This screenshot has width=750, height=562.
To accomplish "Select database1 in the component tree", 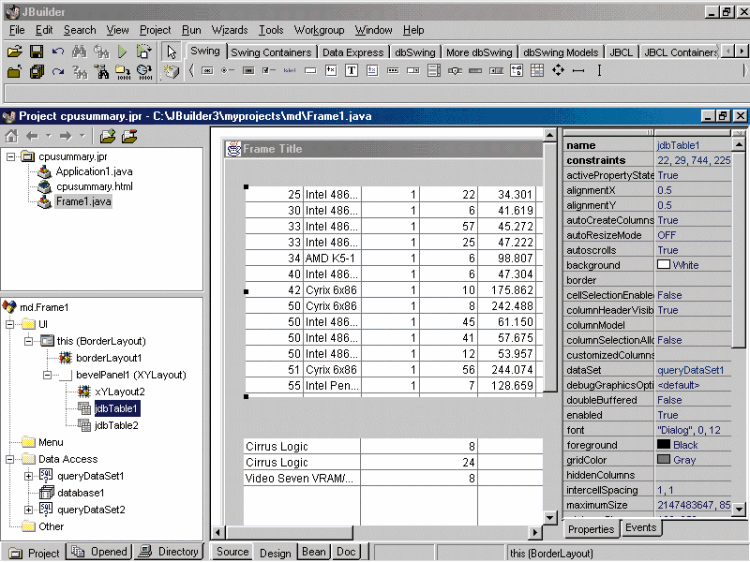I will (x=80, y=493).
